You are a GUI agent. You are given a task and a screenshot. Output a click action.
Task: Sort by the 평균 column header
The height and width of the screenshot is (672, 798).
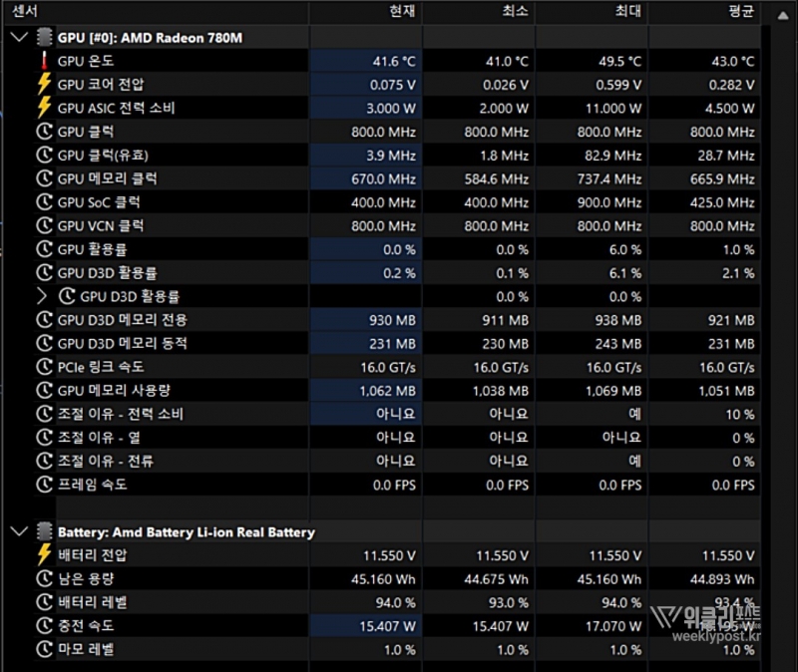(x=705, y=11)
